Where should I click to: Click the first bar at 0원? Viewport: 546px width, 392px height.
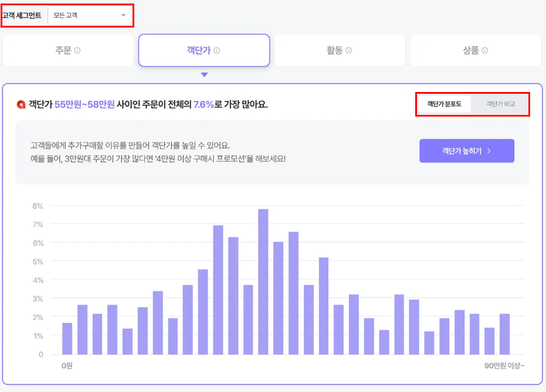coord(67,339)
